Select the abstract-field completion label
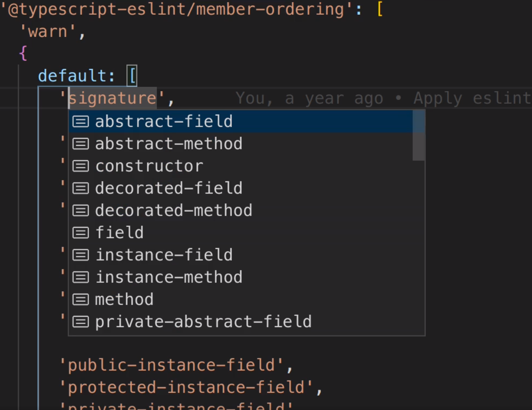This screenshot has width=532, height=410. coord(164,121)
